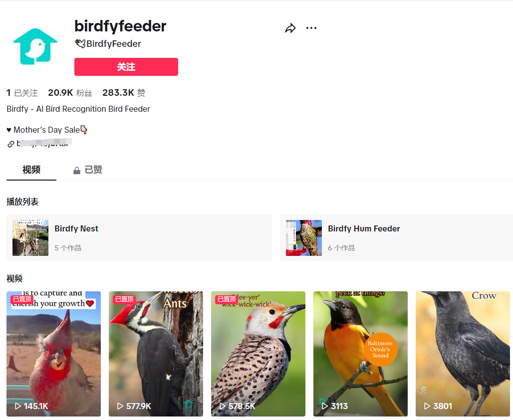
Task: Click the share arrow icon
Action: coord(290,28)
